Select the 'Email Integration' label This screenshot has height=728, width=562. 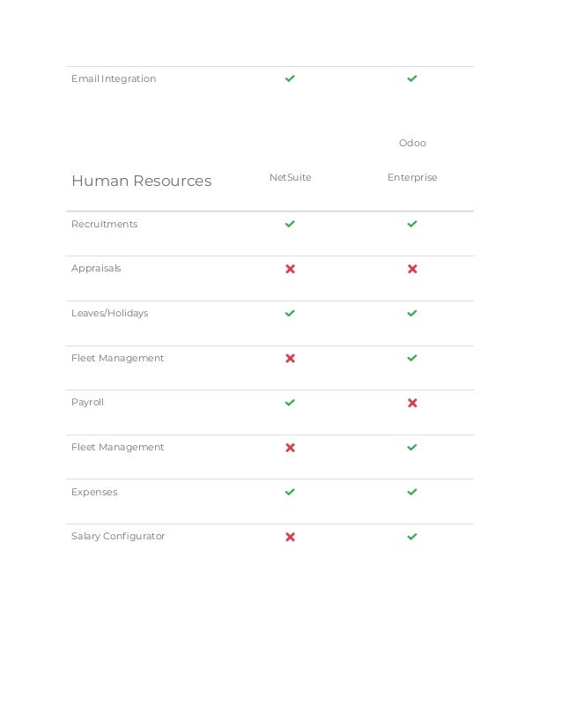pos(114,79)
